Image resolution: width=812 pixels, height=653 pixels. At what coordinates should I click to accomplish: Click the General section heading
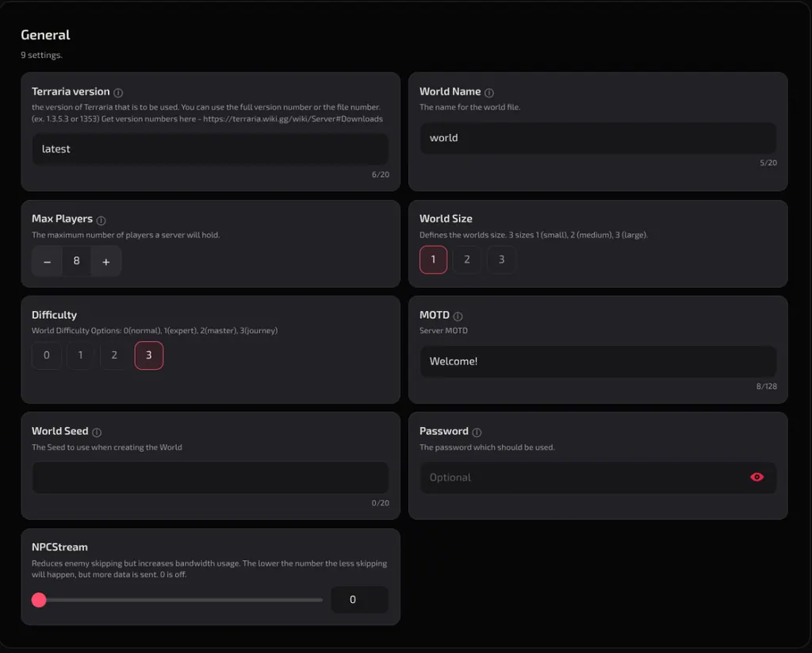[45, 35]
